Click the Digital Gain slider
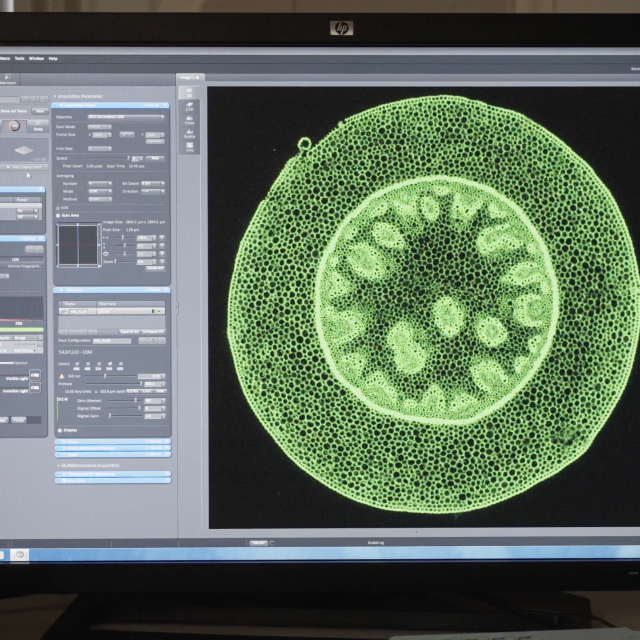The height and width of the screenshot is (640, 640). [124, 416]
